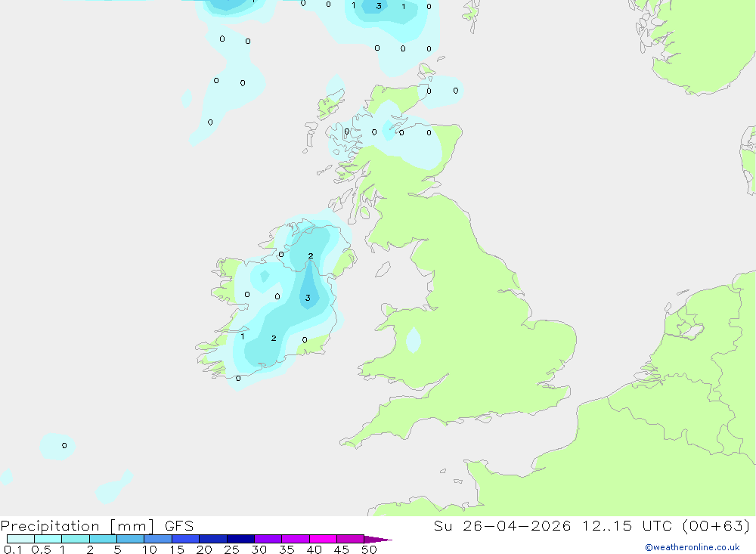Click the date 'Su 26-04-2026'
Screen dimensions: 756x554
coord(502,525)
